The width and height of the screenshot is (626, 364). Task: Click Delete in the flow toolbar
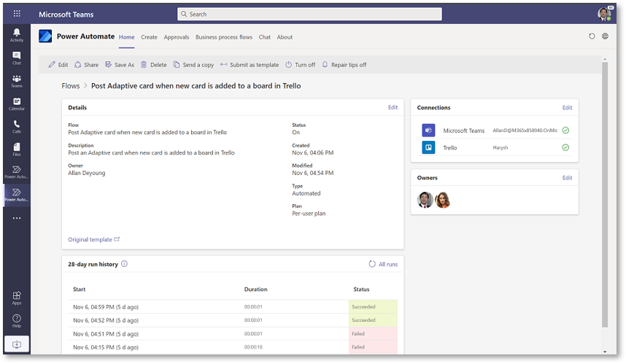click(154, 65)
